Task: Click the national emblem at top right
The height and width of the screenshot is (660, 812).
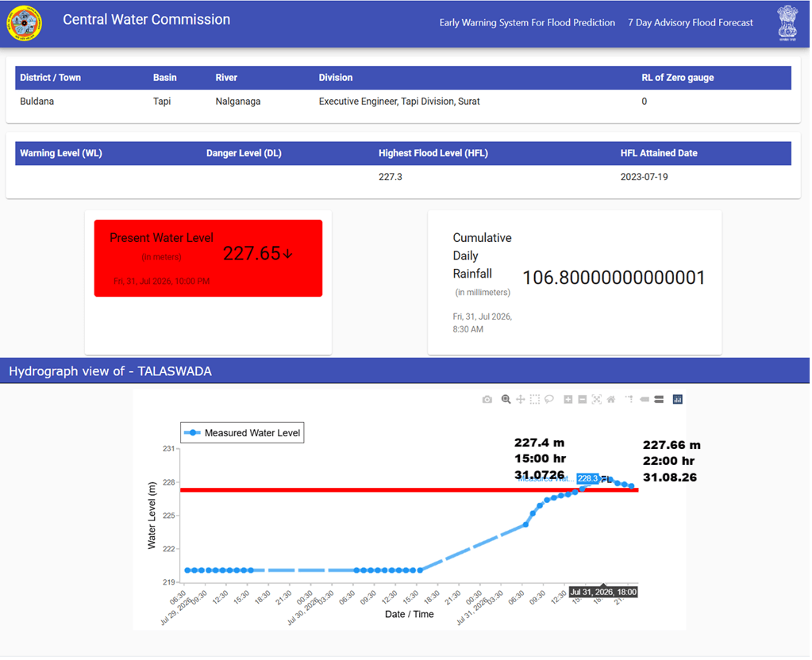Action: click(x=787, y=23)
